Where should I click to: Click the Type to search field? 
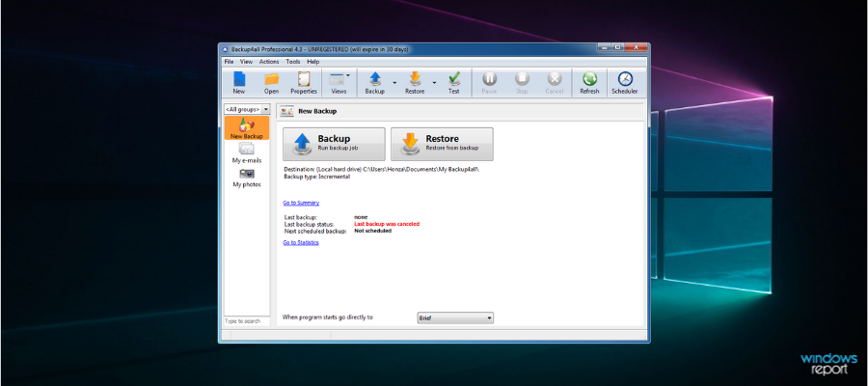point(246,321)
